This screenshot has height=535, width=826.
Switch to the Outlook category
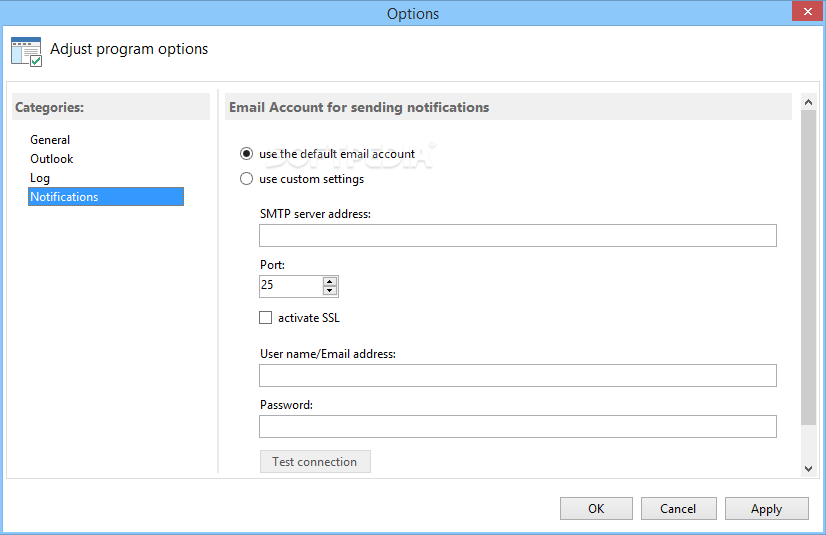52,159
